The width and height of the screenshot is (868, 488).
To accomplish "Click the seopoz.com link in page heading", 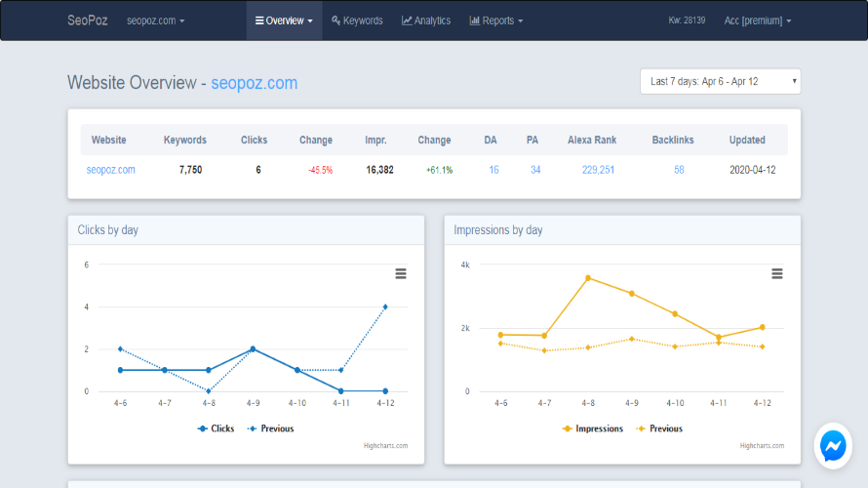I will click(255, 83).
